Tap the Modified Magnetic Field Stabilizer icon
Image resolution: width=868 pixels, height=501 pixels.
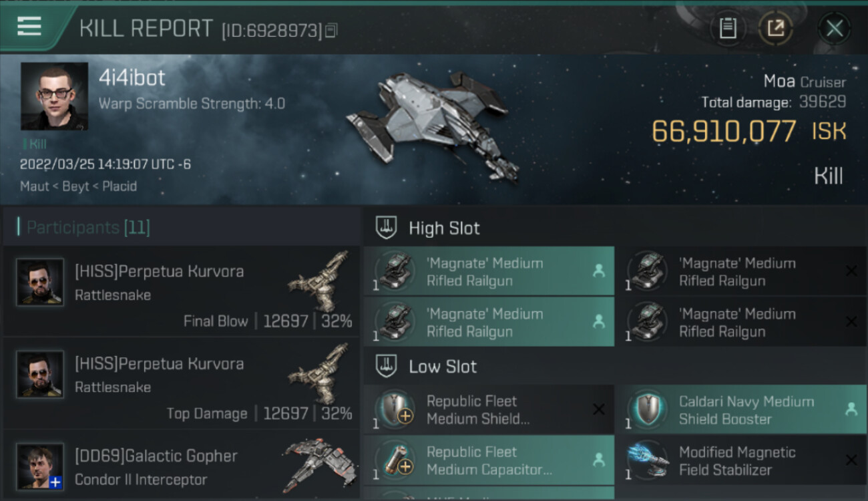point(648,460)
